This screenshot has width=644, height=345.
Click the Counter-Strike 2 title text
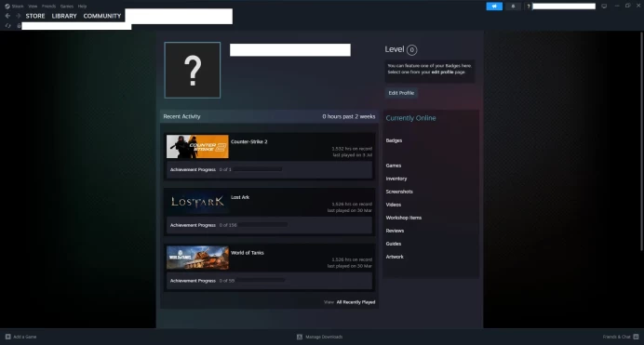(248, 141)
